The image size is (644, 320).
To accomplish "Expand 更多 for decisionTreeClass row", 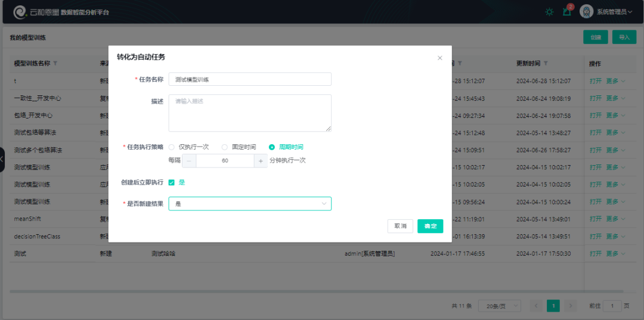I will tap(615, 237).
